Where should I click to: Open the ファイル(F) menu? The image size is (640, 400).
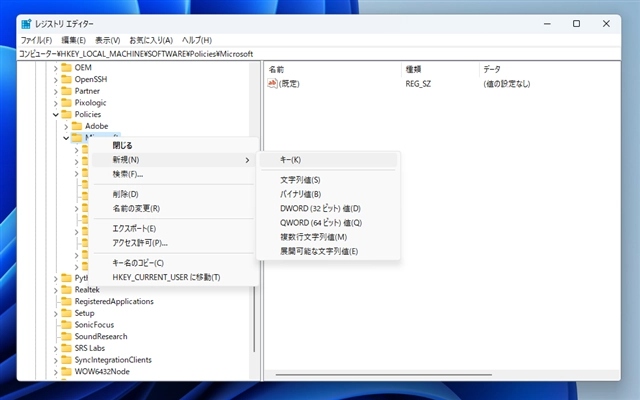tap(36, 40)
